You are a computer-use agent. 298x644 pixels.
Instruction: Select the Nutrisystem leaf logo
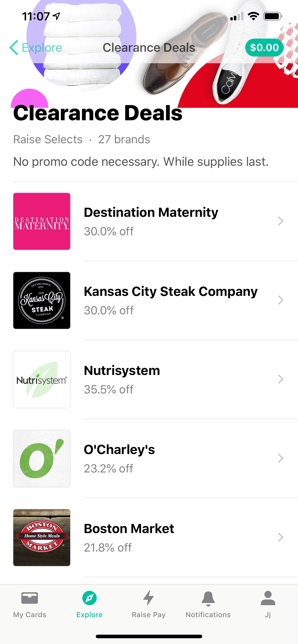[x=42, y=379]
